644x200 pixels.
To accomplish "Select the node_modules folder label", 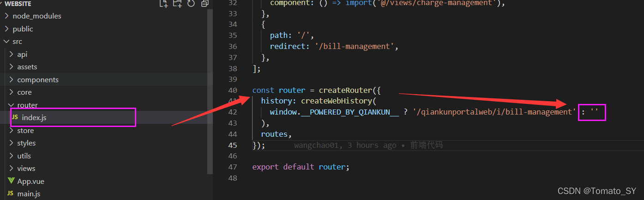I will pyautogui.click(x=37, y=16).
